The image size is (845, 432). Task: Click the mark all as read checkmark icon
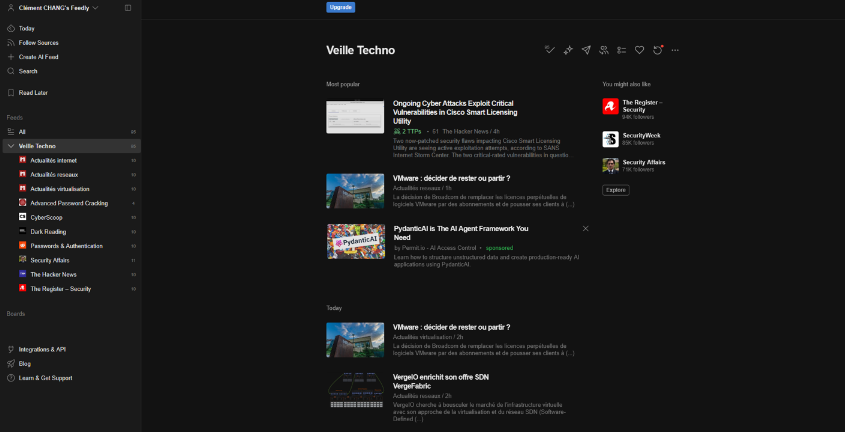point(549,50)
